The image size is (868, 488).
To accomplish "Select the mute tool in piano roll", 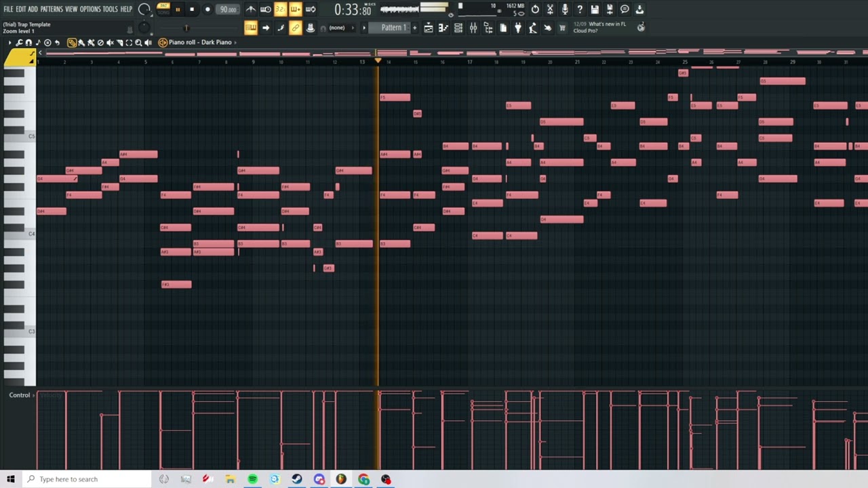I will pos(110,43).
